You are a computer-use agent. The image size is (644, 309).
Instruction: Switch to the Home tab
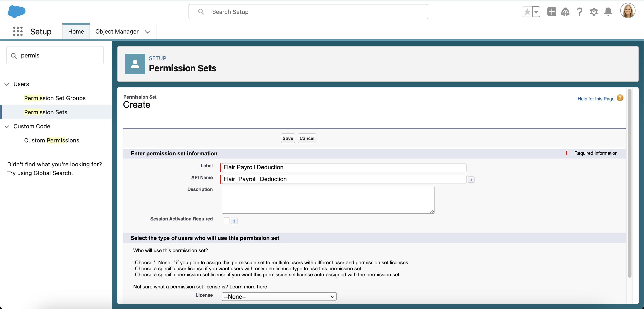click(x=76, y=32)
